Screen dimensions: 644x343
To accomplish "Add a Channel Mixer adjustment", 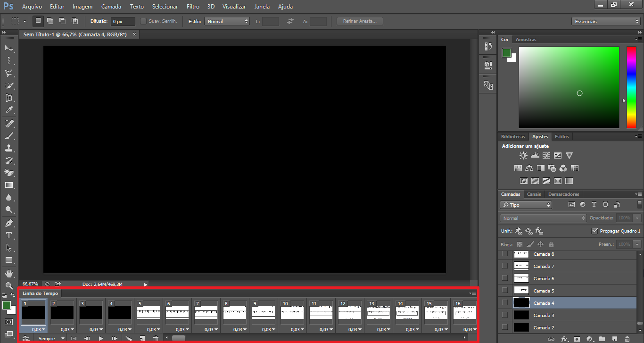I will 563,168.
